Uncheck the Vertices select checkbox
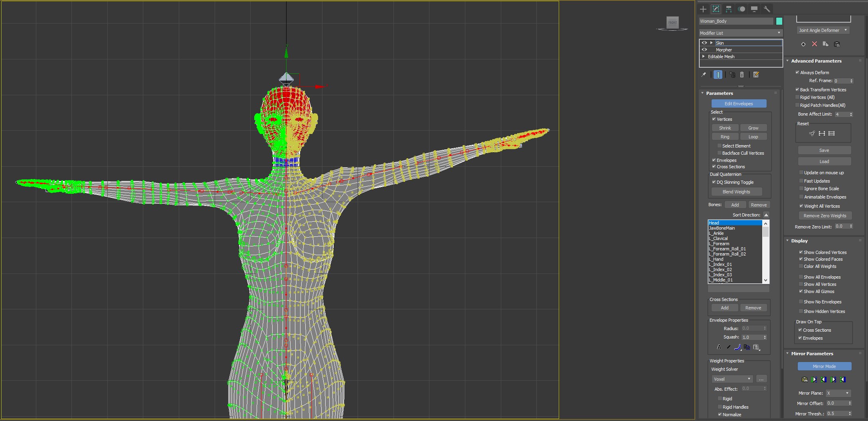 tap(714, 119)
